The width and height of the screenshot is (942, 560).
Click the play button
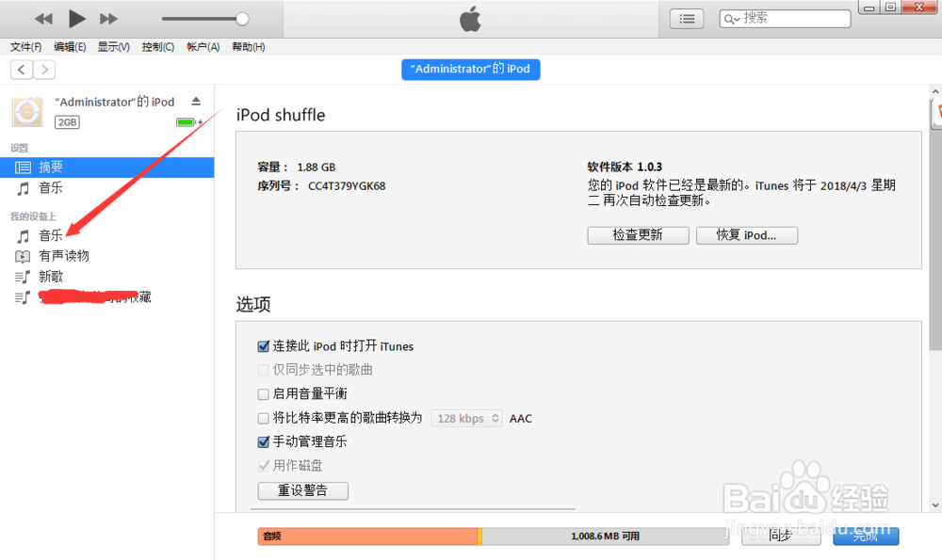(76, 19)
